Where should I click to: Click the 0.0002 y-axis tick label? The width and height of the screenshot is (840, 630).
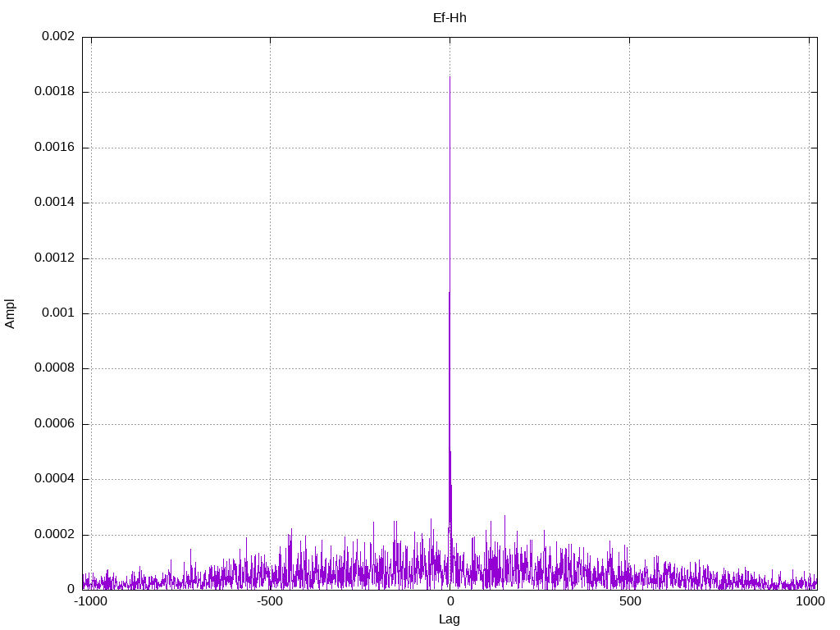coord(54,535)
